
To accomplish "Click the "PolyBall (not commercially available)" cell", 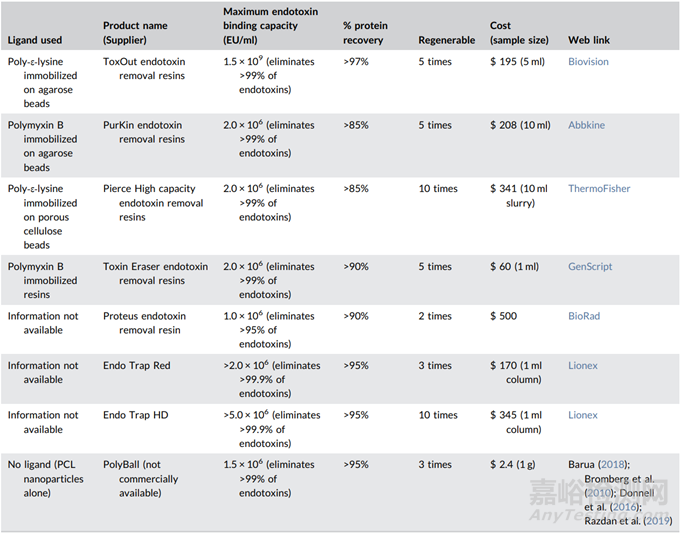I will tap(140, 478).
